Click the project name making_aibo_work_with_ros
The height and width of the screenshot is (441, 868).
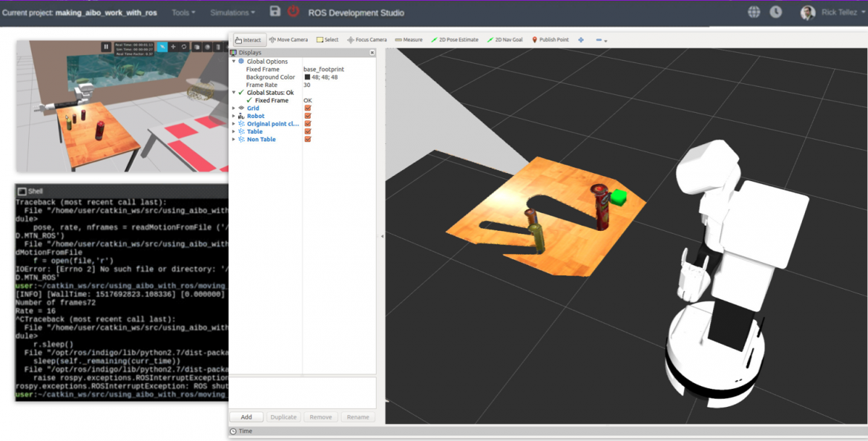pos(108,13)
